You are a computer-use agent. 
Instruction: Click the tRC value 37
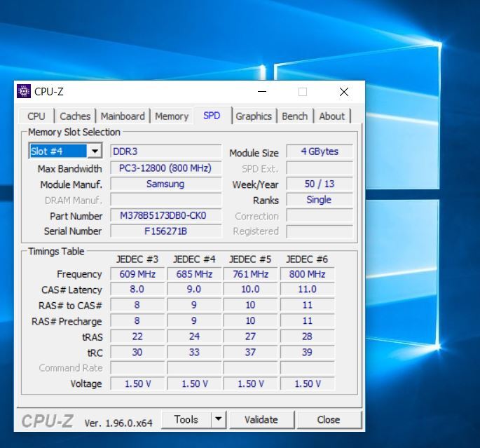coord(250,352)
